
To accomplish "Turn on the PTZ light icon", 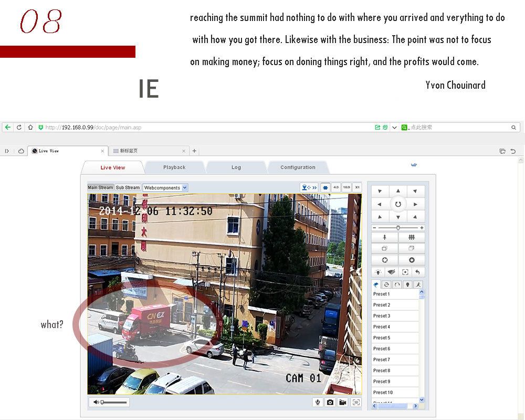I will click(x=377, y=272).
